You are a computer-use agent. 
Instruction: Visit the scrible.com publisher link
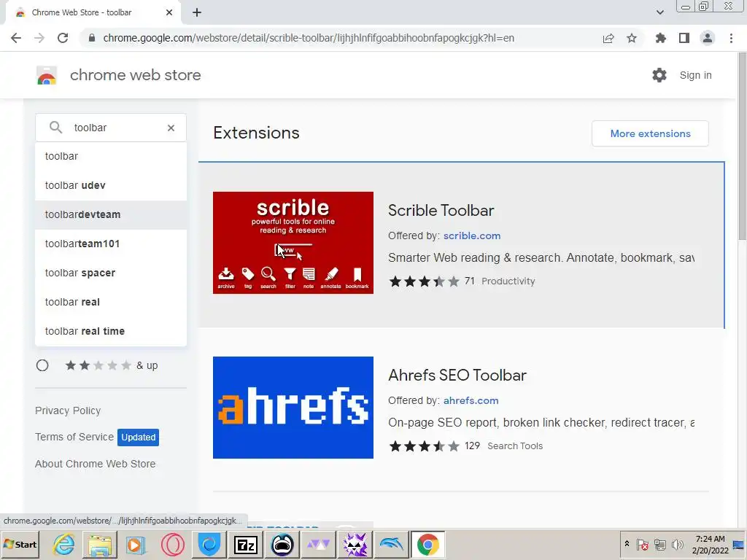click(472, 236)
